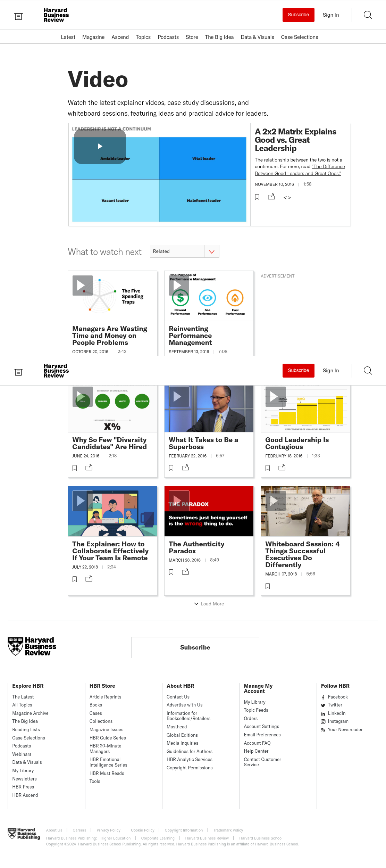
Task: Open Account Settings footer link
Action: pos(261,727)
